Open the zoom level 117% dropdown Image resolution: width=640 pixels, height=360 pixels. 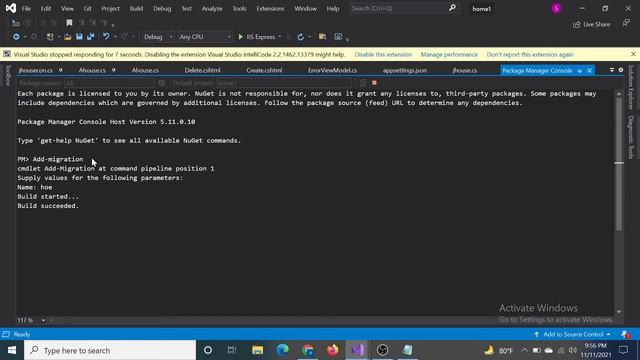pos(43,320)
